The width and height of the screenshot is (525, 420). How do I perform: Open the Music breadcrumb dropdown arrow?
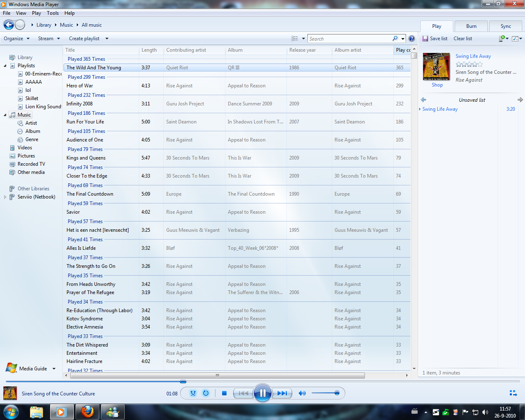77,25
